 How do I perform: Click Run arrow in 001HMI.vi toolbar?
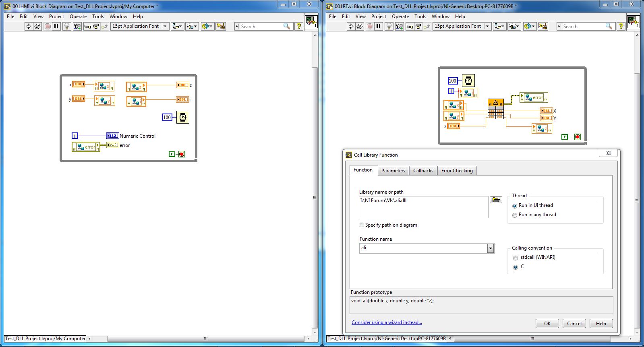(x=29, y=26)
